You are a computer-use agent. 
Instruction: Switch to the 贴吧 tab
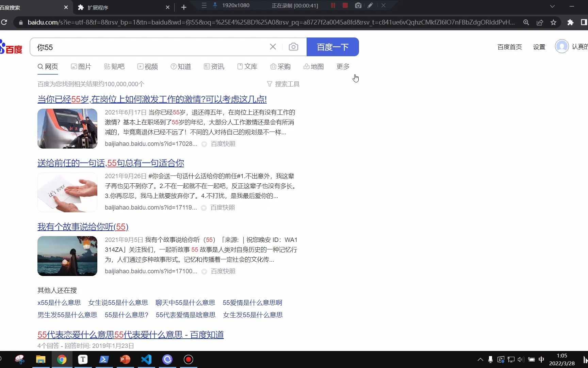[x=114, y=66]
